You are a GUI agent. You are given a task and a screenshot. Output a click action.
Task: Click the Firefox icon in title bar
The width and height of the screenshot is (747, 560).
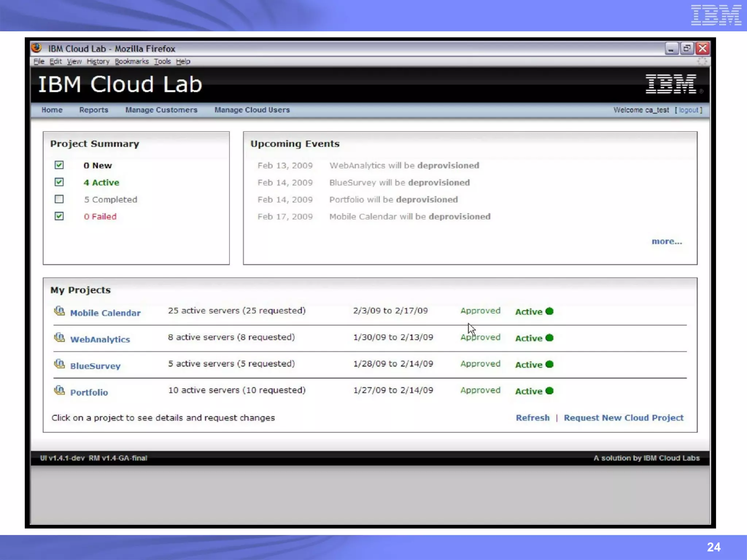click(36, 48)
